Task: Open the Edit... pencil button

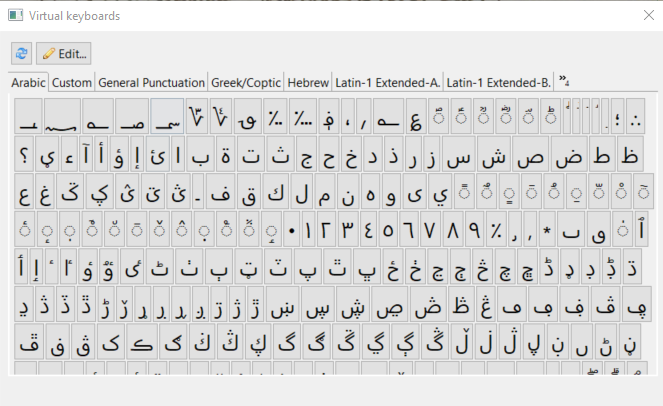Action: tap(63, 54)
